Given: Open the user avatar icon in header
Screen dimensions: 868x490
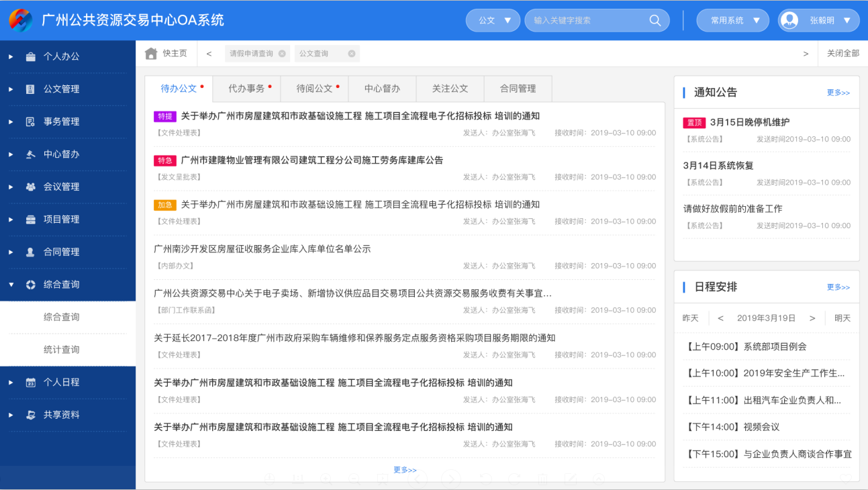Looking at the screenshot, I should (789, 20).
